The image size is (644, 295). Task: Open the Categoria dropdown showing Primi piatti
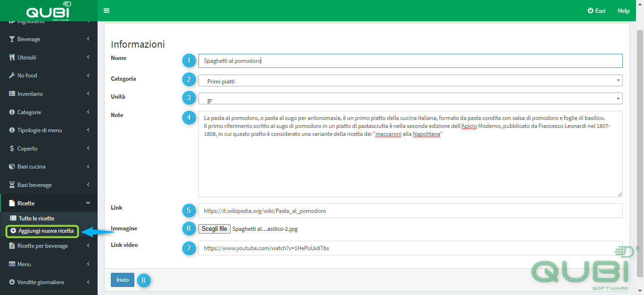point(410,81)
